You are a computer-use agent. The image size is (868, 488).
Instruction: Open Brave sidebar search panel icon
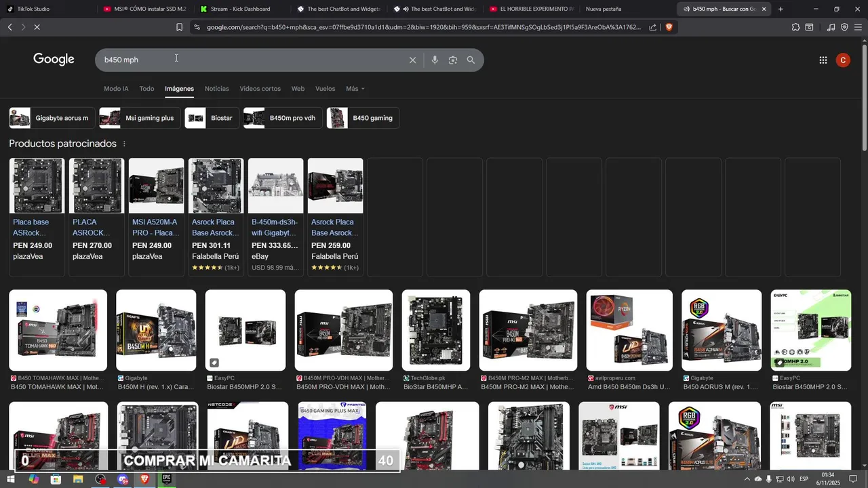pyautogui.click(x=809, y=27)
